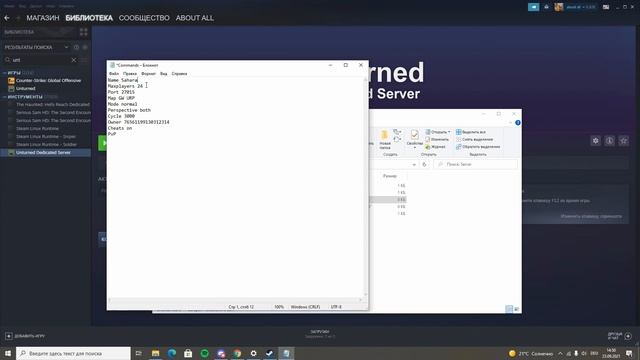Open the СООБЩЕСТВО tab in Steam
Image resolution: width=640 pixels, height=360 pixels.
point(144,18)
